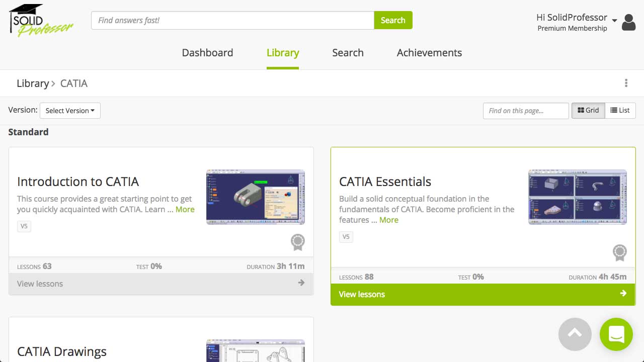This screenshot has width=644, height=362.
Task: Expand the account dropdown caret
Action: tap(614, 21)
